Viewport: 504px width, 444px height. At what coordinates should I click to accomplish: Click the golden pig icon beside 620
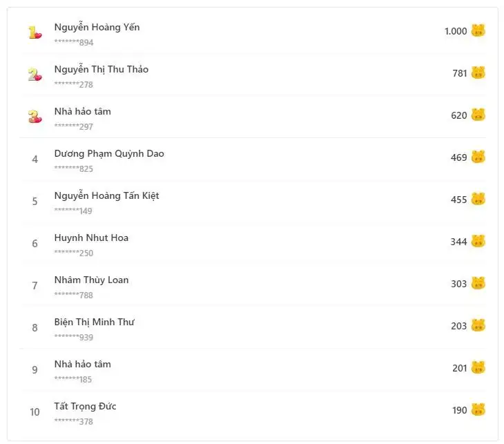tap(478, 115)
